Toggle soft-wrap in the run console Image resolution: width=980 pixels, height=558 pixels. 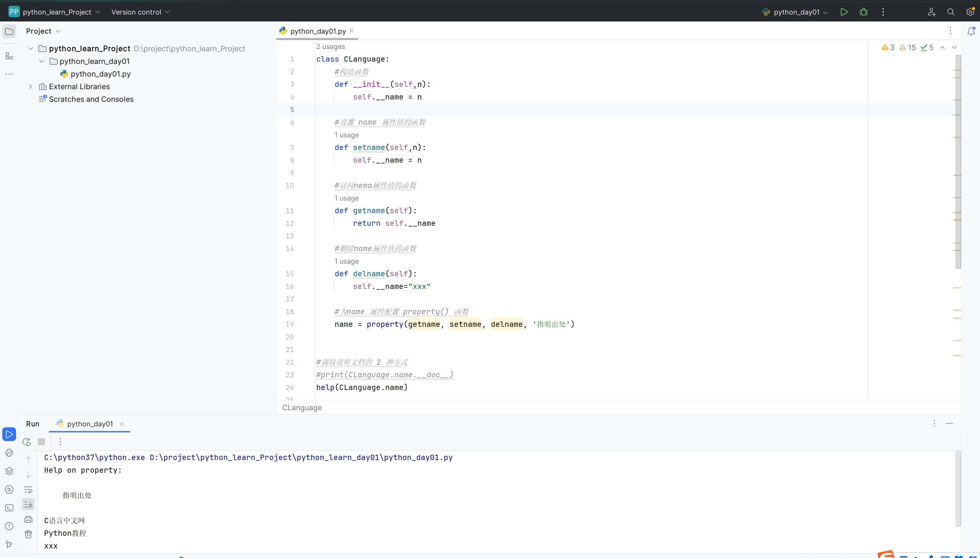coord(28,489)
